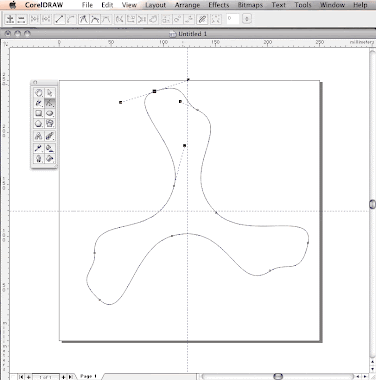Toggle the Elastic Mode paperclip icon
The image size is (376, 380).
(202, 19)
